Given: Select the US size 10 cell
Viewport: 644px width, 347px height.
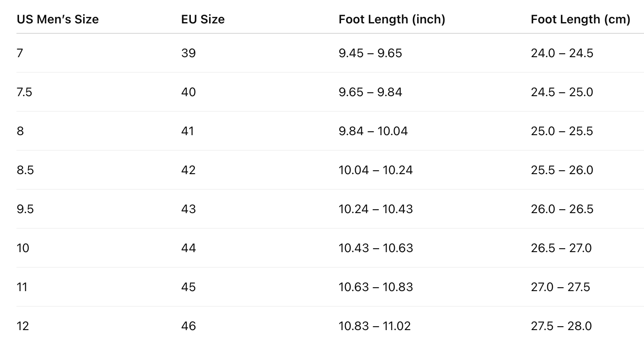Looking at the screenshot, I should point(23,248).
